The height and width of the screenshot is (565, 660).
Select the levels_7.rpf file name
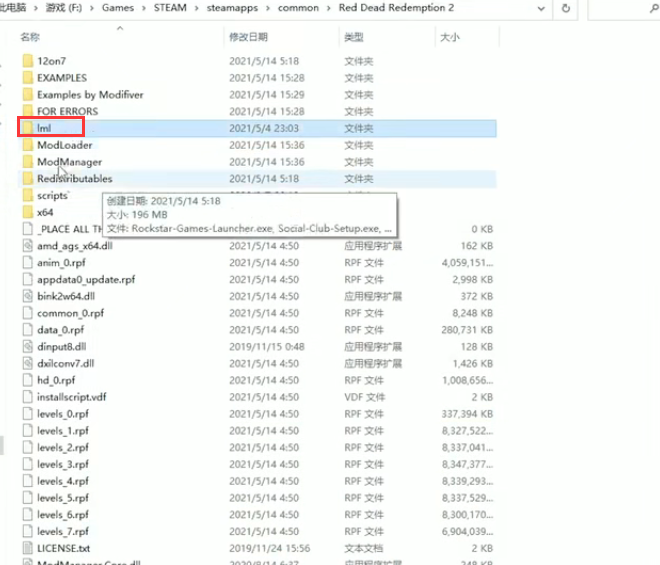(x=63, y=532)
